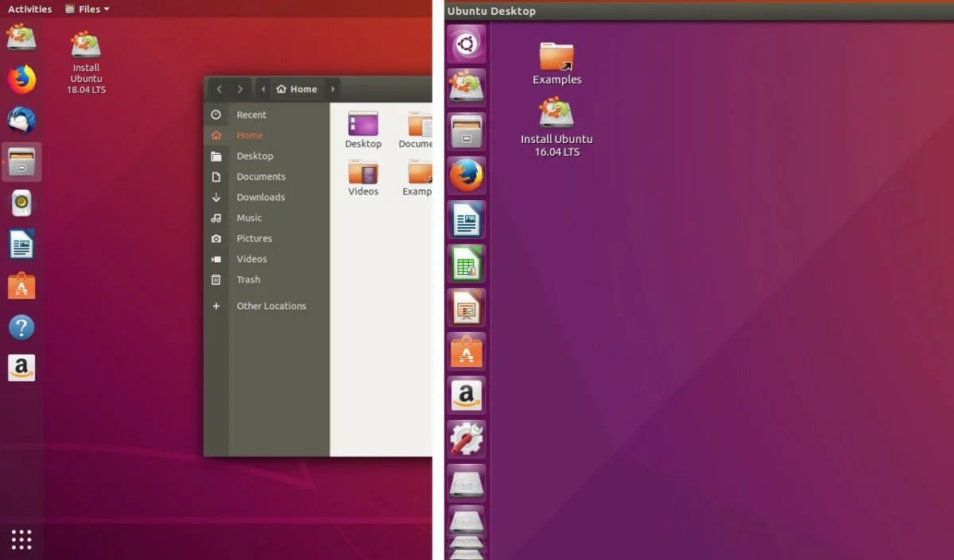The image size is (954, 560).
Task: Select Documents in Files sidebar
Action: coord(266,176)
